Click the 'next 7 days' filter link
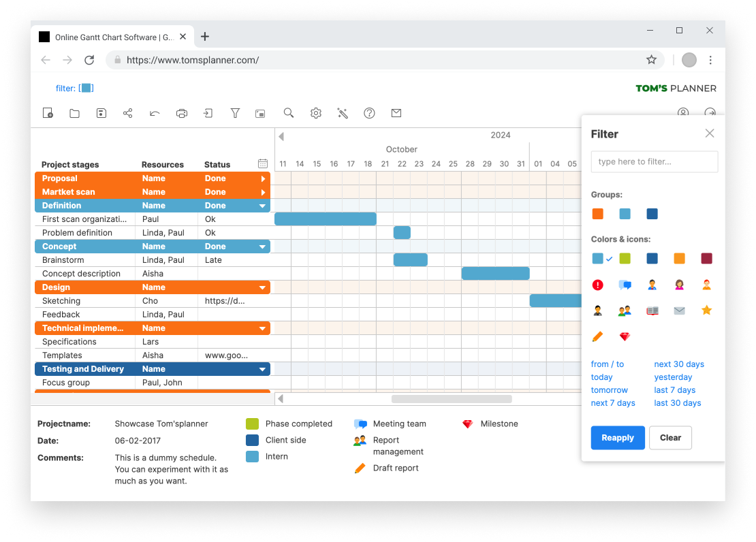 pos(613,402)
